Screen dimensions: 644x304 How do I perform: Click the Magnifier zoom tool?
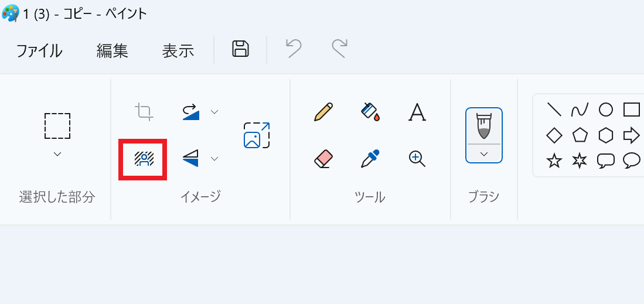point(417,158)
